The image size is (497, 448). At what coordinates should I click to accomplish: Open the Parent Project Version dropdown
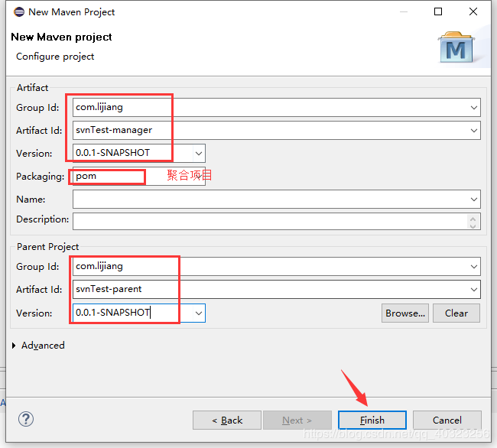pos(199,313)
